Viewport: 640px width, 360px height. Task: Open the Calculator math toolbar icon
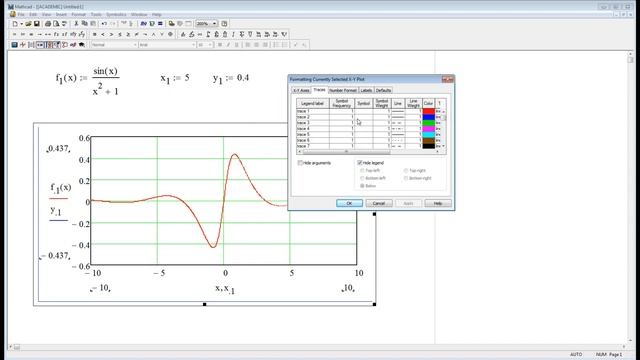click(14, 44)
